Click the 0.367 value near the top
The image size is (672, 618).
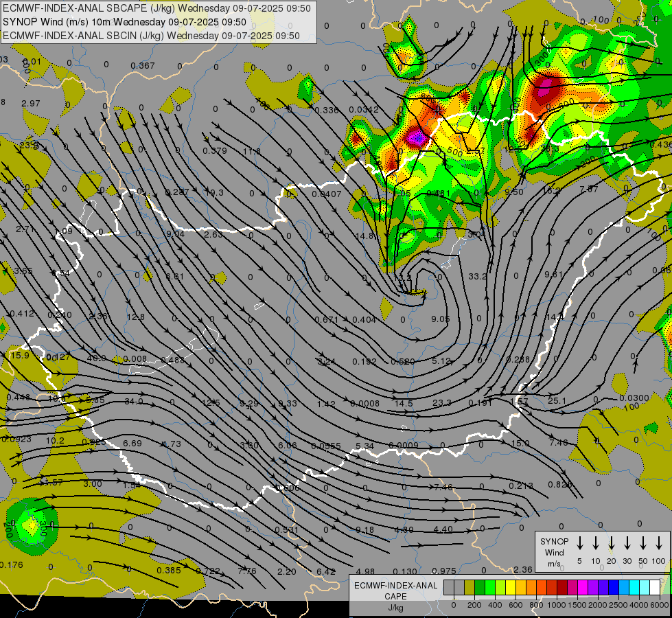pos(143,66)
